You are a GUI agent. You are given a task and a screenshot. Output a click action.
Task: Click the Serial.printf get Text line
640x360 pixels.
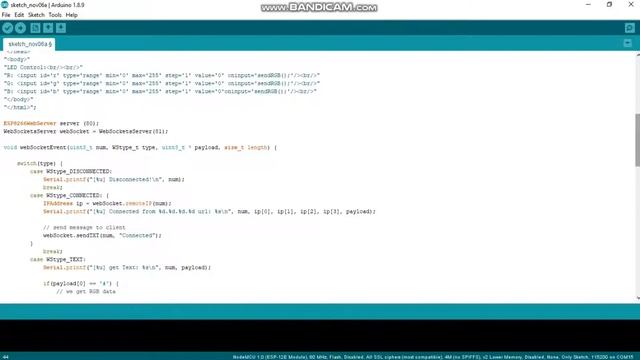[x=127, y=267]
